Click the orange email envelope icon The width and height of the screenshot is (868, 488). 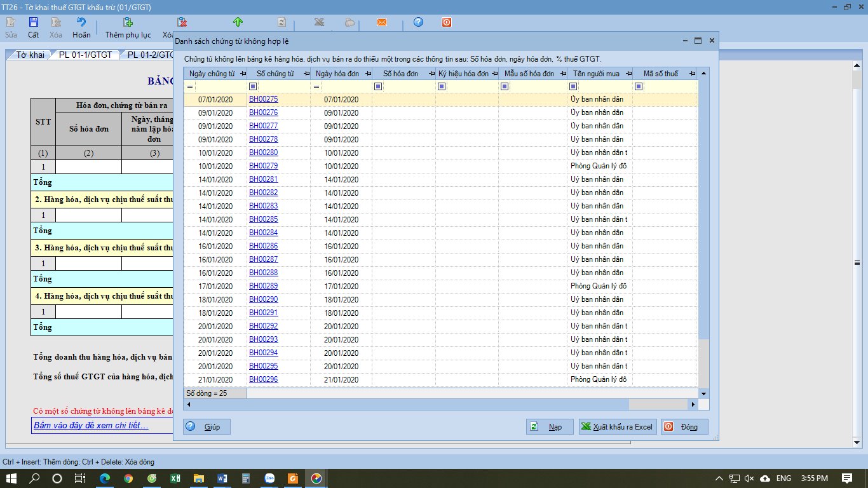point(381,22)
